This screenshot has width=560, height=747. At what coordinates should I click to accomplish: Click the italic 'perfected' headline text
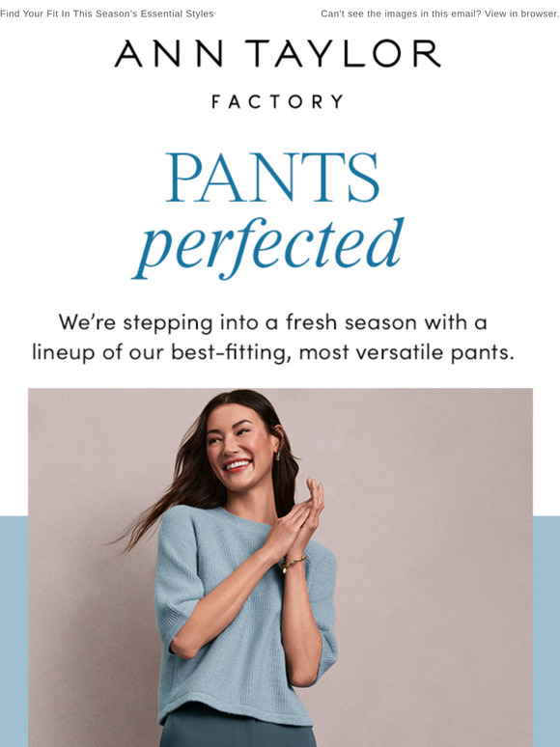tap(268, 245)
